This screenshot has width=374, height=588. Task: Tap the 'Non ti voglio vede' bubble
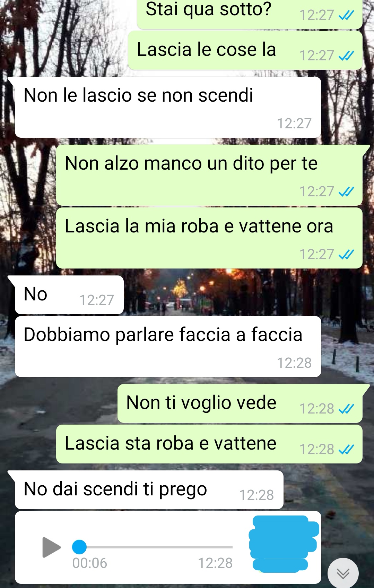point(240,403)
